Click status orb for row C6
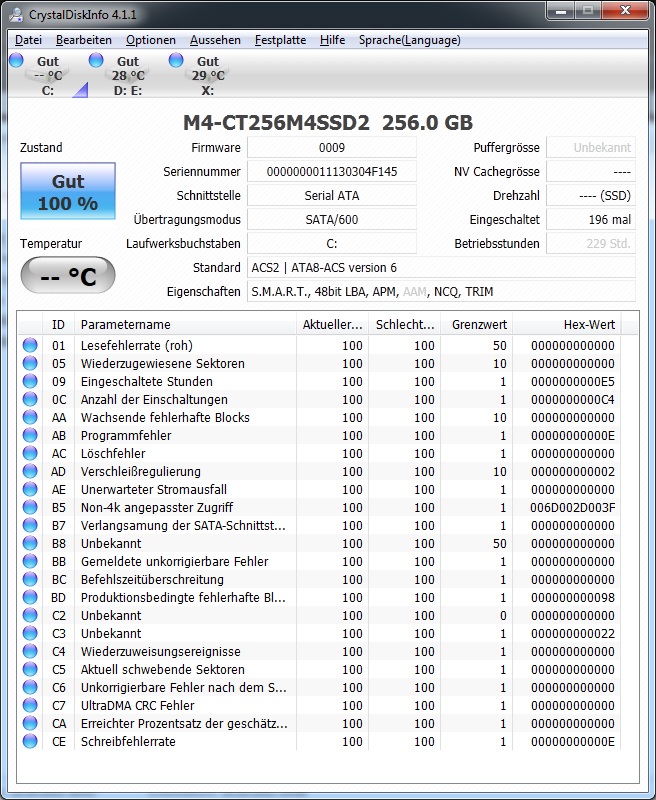 [x=30, y=687]
